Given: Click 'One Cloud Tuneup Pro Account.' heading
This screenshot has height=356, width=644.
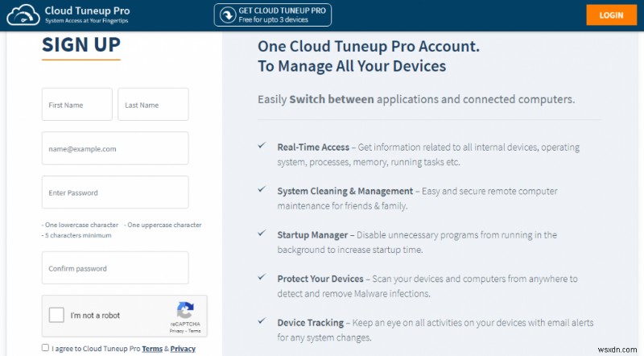Looking at the screenshot, I should pyautogui.click(x=369, y=47).
